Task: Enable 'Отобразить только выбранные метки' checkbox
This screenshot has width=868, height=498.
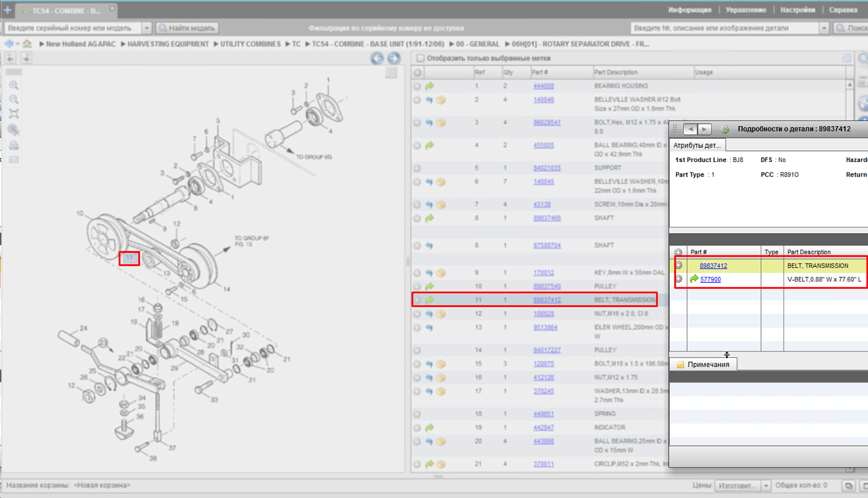Action: 421,58
